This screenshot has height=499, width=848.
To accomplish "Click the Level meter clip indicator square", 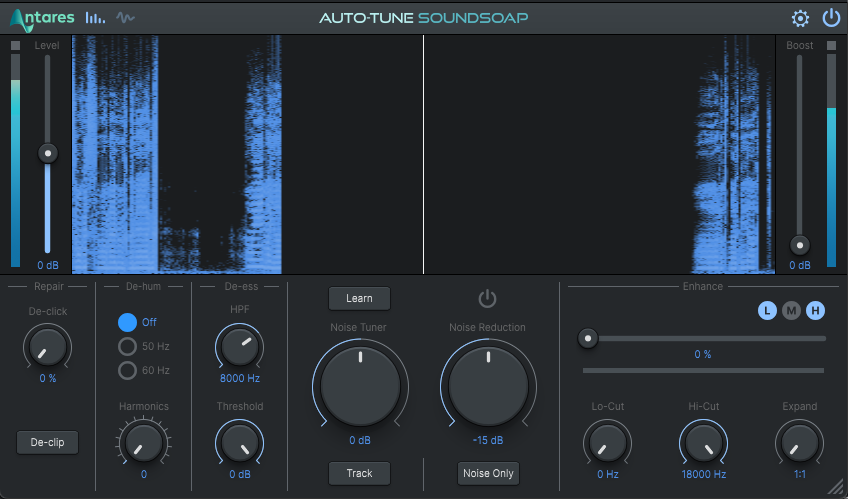I will pyautogui.click(x=16, y=45).
